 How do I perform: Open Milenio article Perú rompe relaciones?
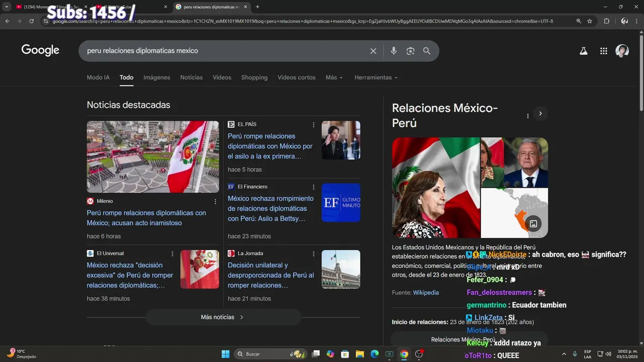point(146,218)
